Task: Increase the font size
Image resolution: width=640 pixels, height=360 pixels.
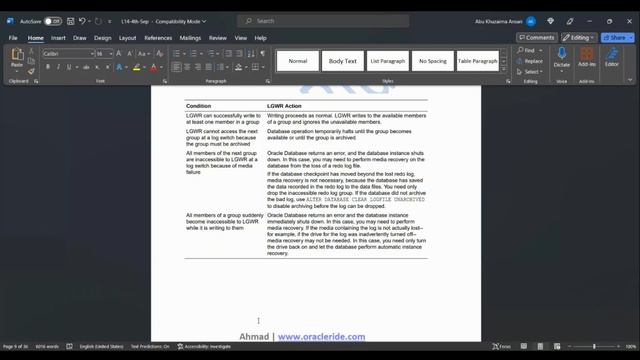Action: point(119,53)
